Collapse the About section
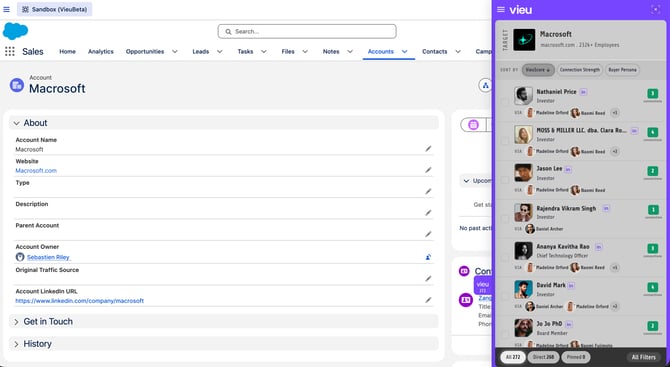 16,123
